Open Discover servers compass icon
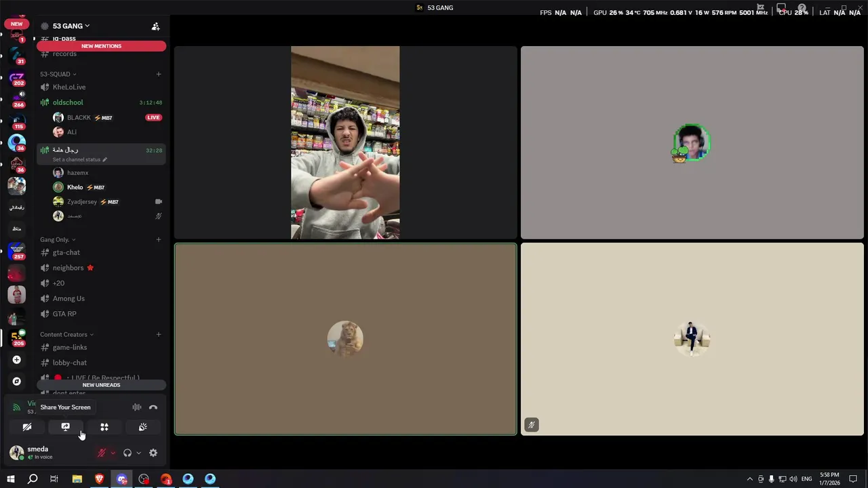The image size is (868, 488). (16, 382)
